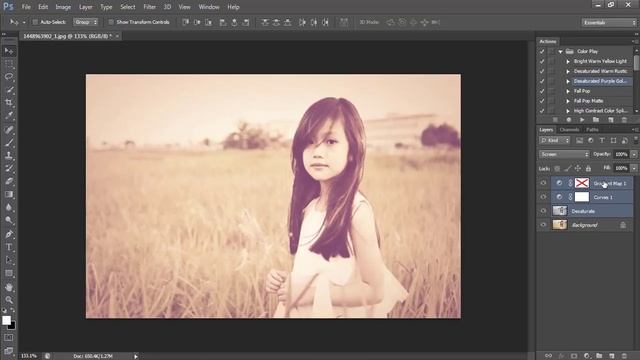The image size is (640, 360).
Task: Filter layers by adjustment layers icon
Action: (591, 140)
